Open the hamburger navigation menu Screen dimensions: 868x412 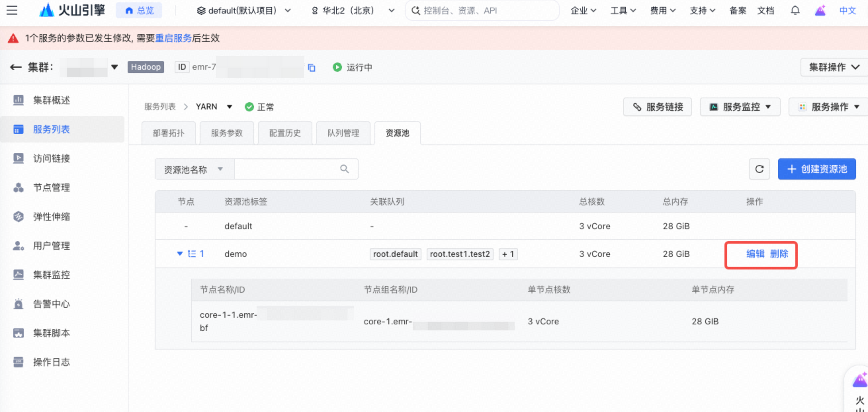pyautogui.click(x=12, y=11)
